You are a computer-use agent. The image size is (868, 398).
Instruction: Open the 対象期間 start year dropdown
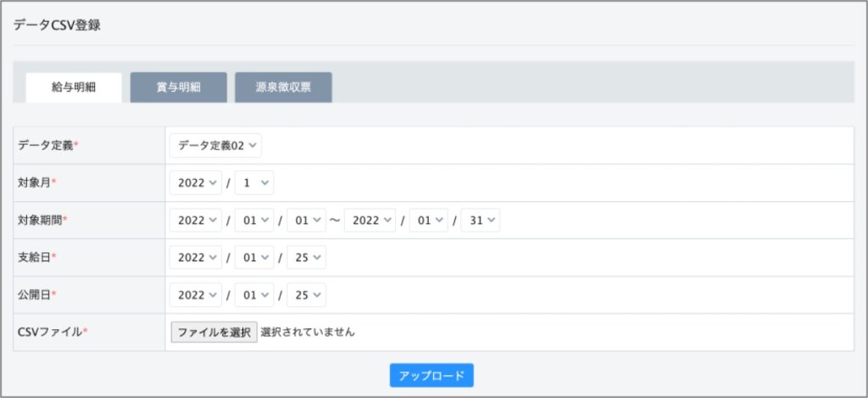[196, 220]
